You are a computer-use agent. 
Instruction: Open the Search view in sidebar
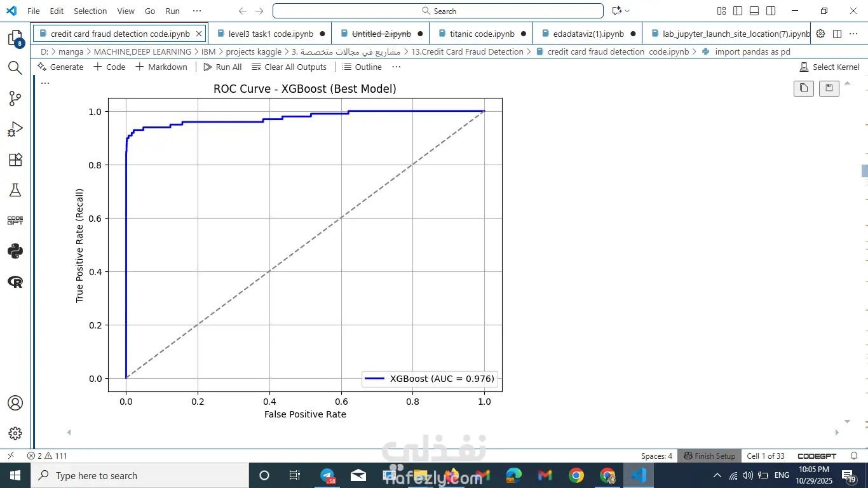click(x=15, y=68)
